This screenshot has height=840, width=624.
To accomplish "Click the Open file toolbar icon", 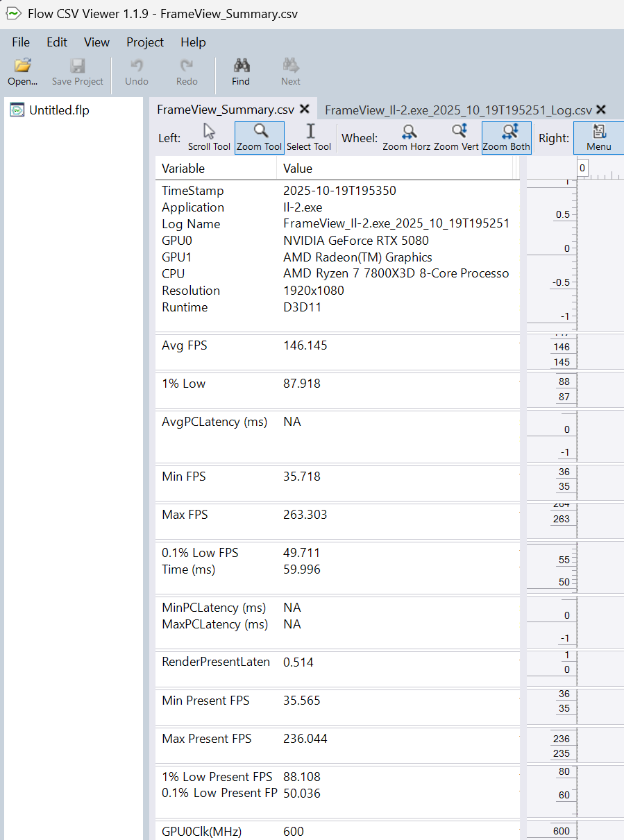I will tap(23, 71).
